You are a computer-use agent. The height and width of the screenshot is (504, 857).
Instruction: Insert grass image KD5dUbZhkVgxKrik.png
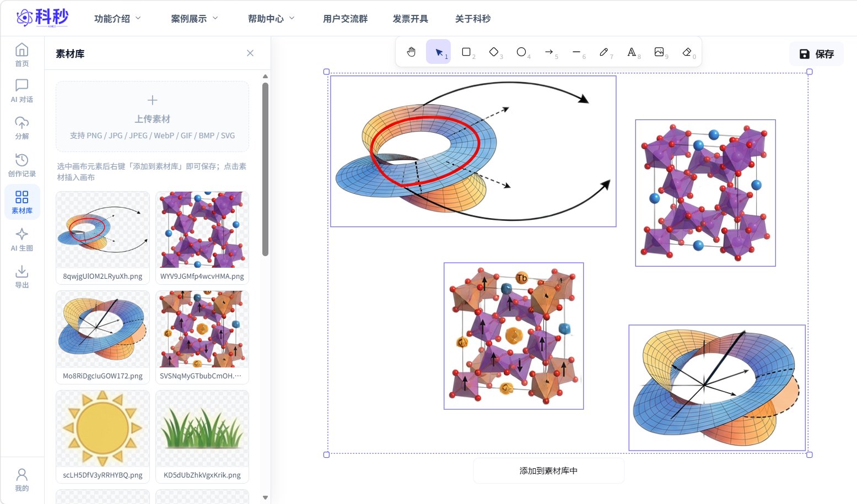point(202,436)
